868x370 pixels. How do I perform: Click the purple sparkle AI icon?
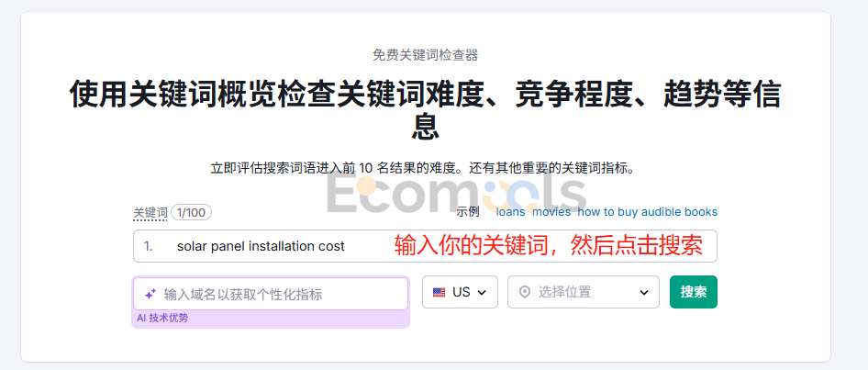150,294
